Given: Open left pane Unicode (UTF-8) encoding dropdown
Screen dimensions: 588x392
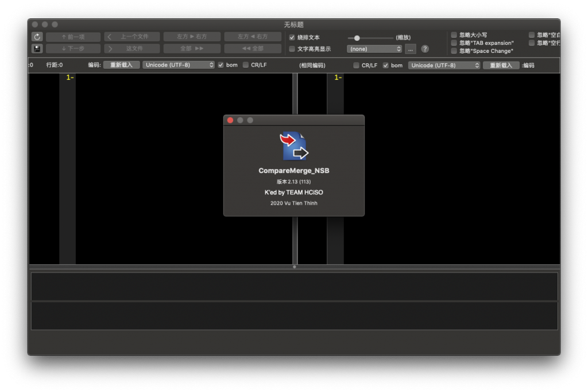Looking at the screenshot, I should 179,65.
